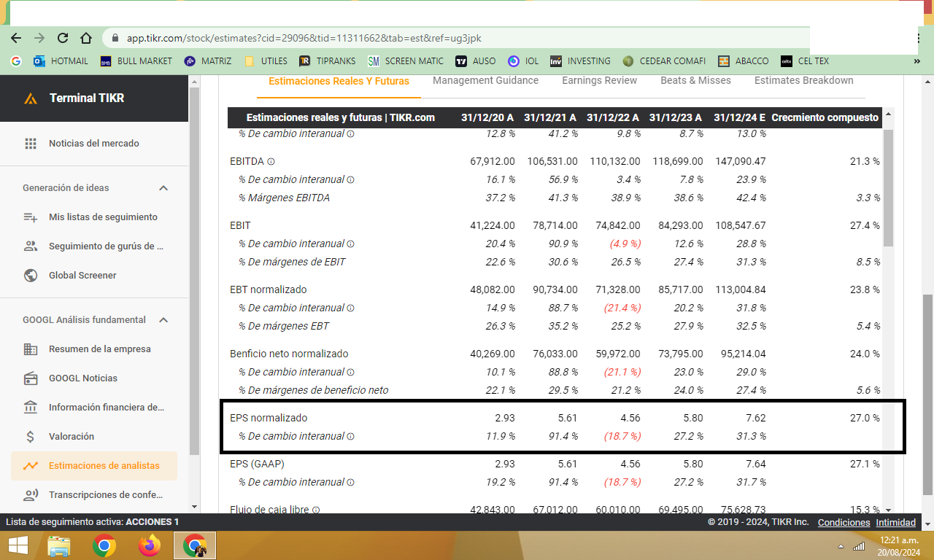Viewport: 934px width, 560px height.
Task: Reload the page with refresh icon
Action: coord(63,38)
